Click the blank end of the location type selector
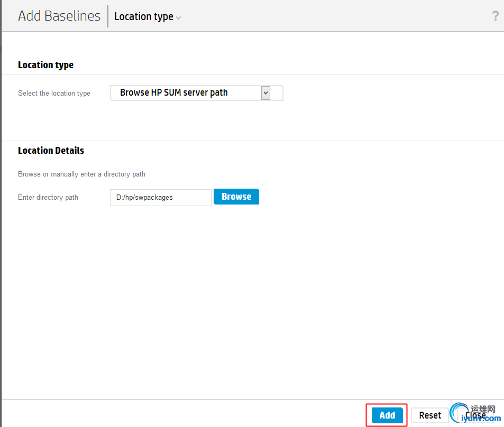 (277, 93)
